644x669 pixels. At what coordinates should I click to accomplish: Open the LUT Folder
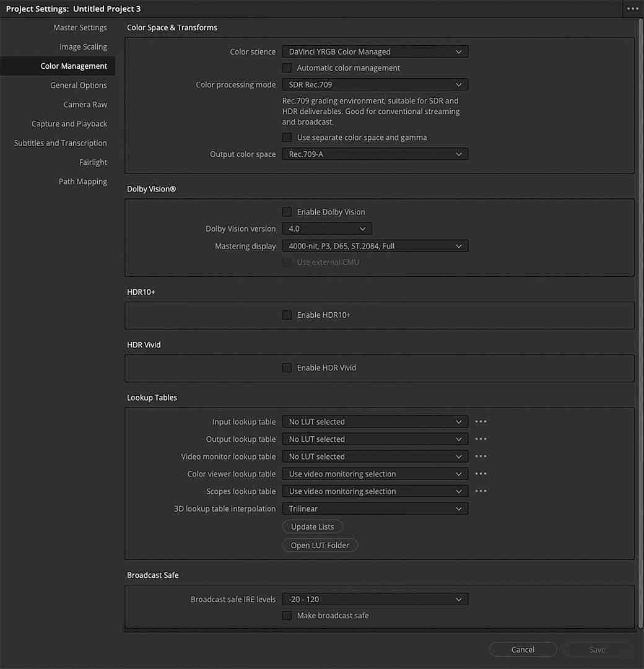[x=320, y=545]
